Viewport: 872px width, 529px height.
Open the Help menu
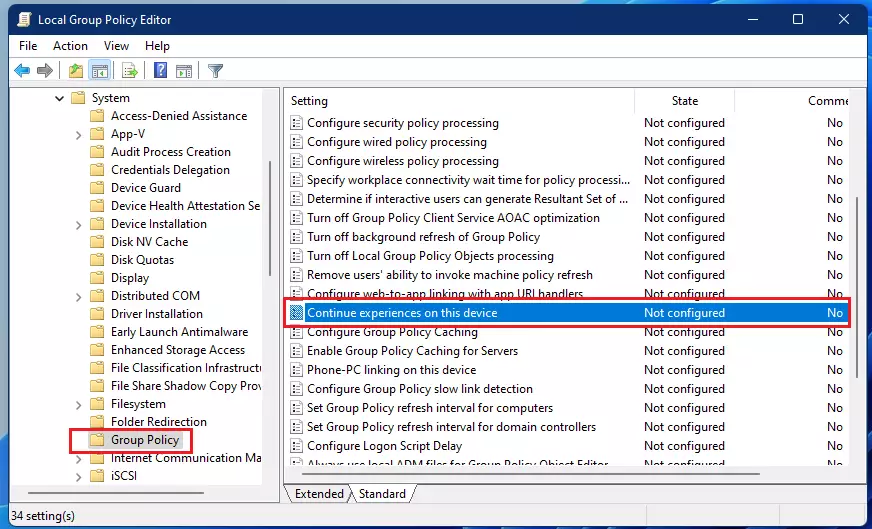[157, 46]
